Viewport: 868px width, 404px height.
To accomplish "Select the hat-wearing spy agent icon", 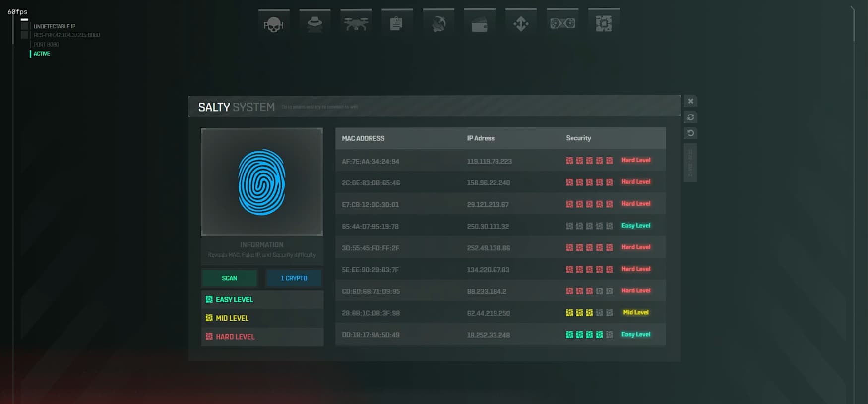I will (315, 23).
